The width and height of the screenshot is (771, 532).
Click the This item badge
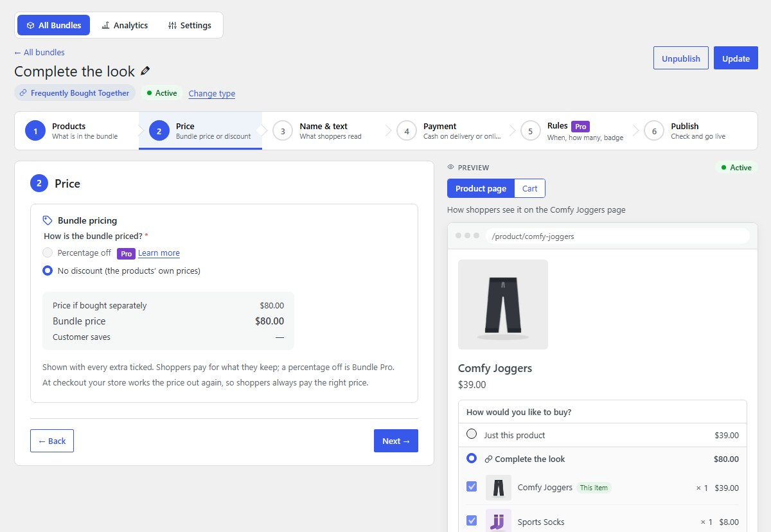point(594,488)
